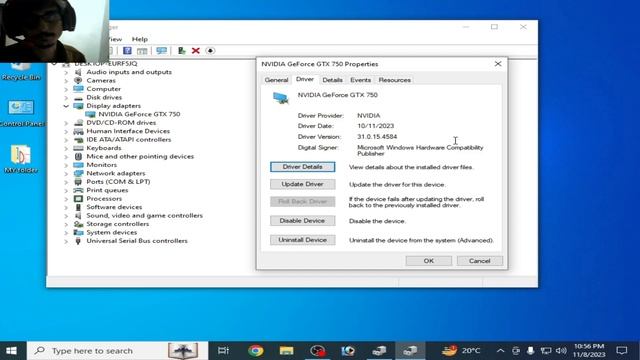Viewport: 640px width, 360px height.
Task: Select the Monitors category
Action: click(x=102, y=165)
